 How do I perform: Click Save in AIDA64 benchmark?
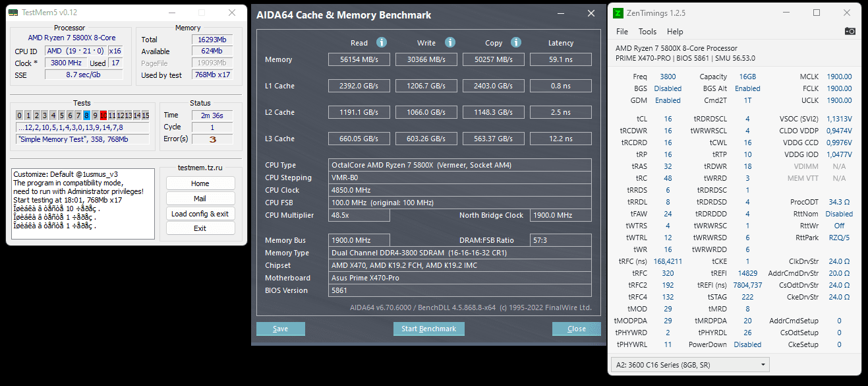click(281, 329)
